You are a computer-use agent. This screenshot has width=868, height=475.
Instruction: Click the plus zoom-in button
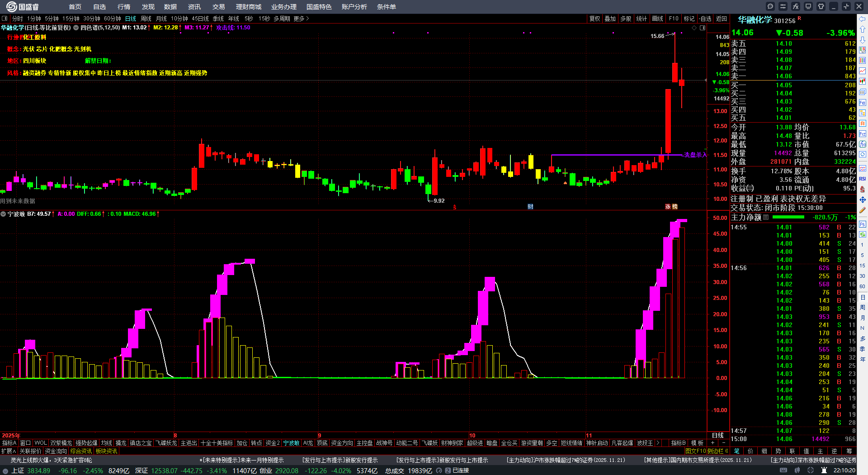click(x=713, y=443)
